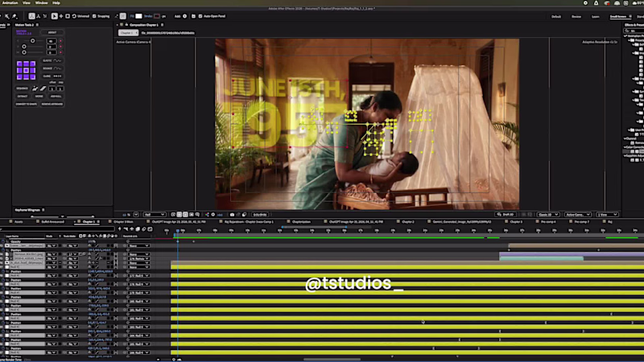Click the Merge button in Motion Tools
The height and width of the screenshot is (362, 644).
[39, 97]
